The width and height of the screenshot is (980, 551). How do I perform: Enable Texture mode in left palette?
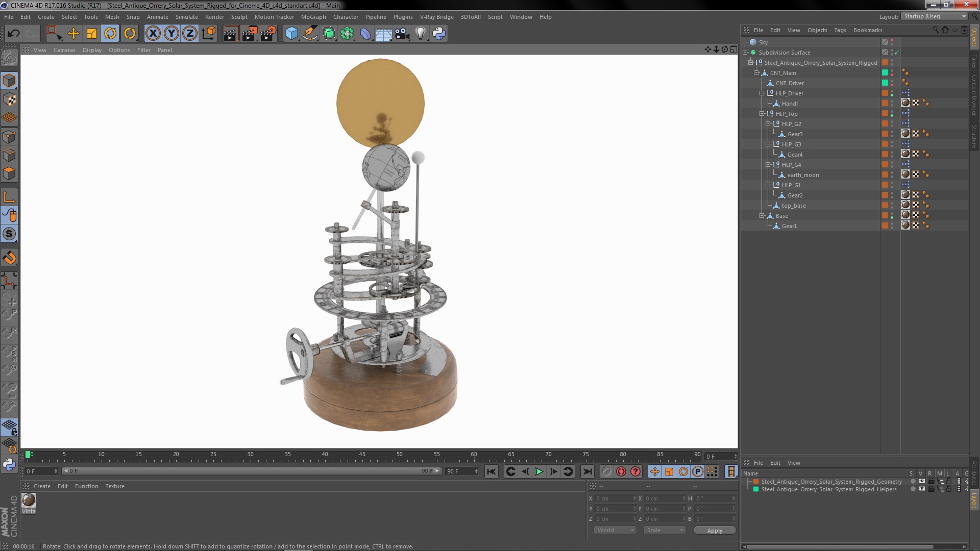click(x=9, y=99)
